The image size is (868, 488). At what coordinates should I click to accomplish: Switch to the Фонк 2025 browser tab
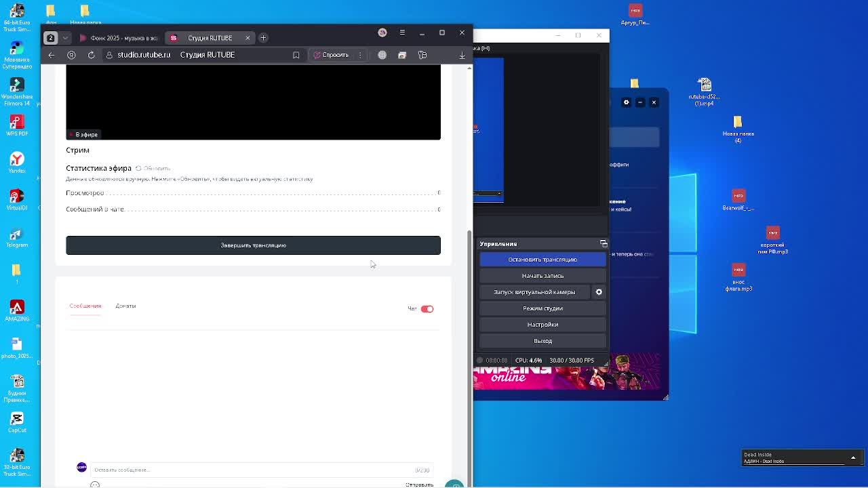[119, 38]
